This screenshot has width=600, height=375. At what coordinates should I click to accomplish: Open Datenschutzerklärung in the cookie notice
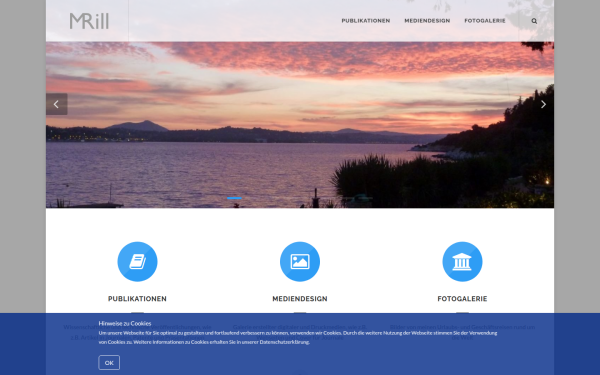click(284, 342)
